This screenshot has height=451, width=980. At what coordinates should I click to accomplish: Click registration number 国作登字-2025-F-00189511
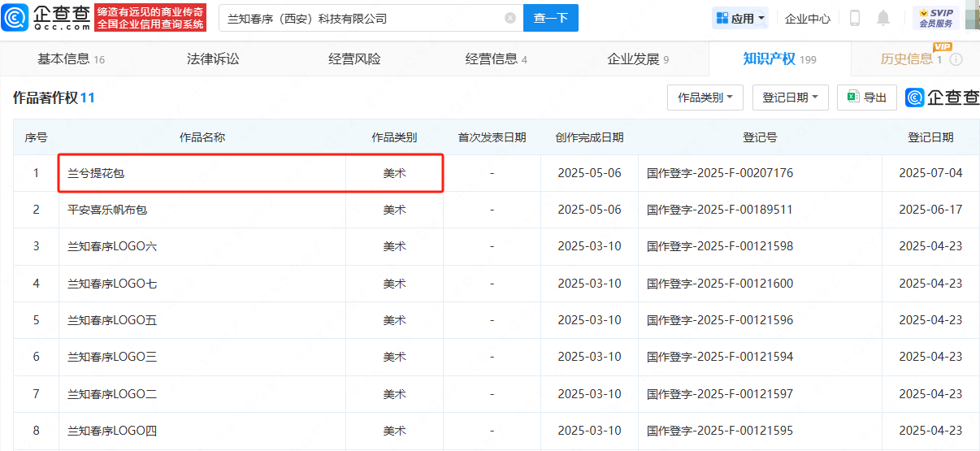point(720,210)
